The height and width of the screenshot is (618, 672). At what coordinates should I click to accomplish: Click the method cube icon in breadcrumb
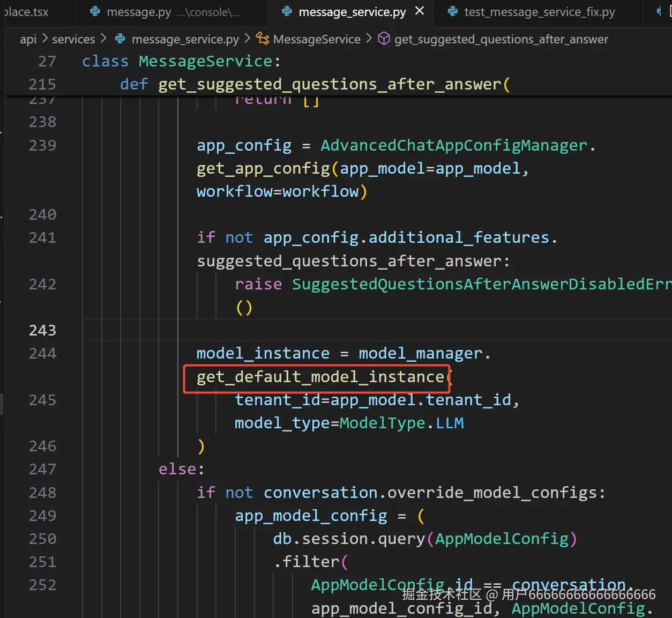click(x=384, y=39)
